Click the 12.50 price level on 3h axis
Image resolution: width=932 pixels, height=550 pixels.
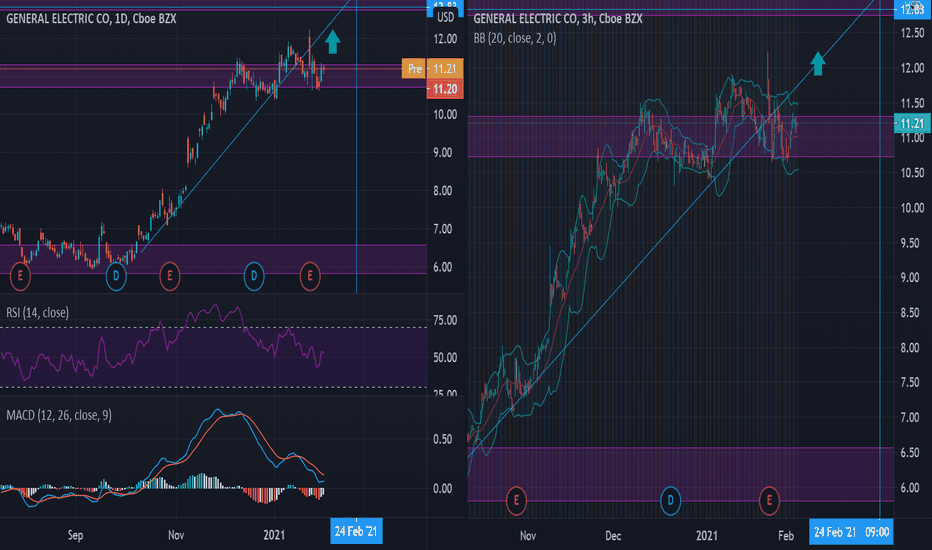pyautogui.click(x=912, y=33)
